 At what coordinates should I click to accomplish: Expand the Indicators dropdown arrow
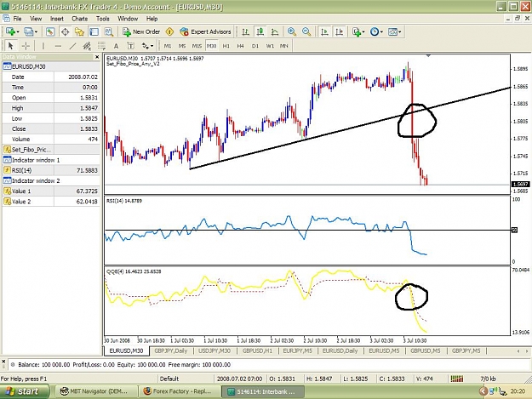click(363, 32)
